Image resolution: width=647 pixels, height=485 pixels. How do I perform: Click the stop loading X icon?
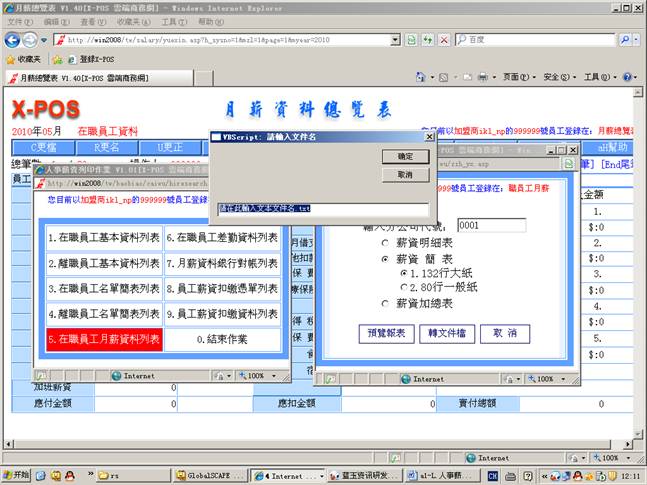442,40
